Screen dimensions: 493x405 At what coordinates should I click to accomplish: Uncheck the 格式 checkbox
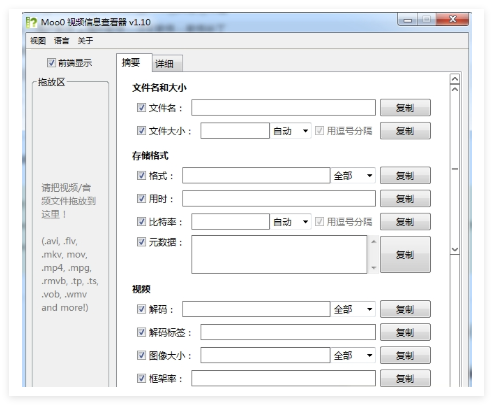click(x=141, y=176)
